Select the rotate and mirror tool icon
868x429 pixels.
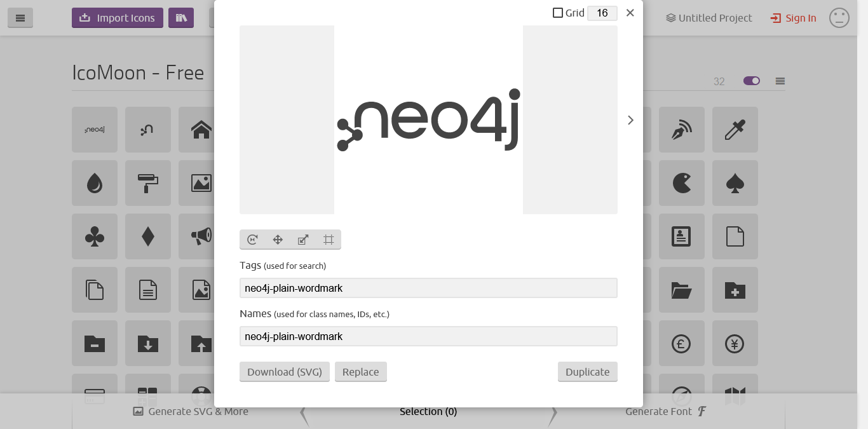[252, 240]
